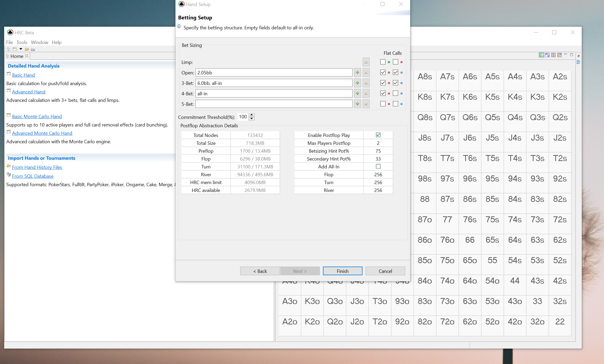This screenshot has width=604, height=364.
Task: Increase Commitment Threshold with up arrow
Action: [252, 115]
